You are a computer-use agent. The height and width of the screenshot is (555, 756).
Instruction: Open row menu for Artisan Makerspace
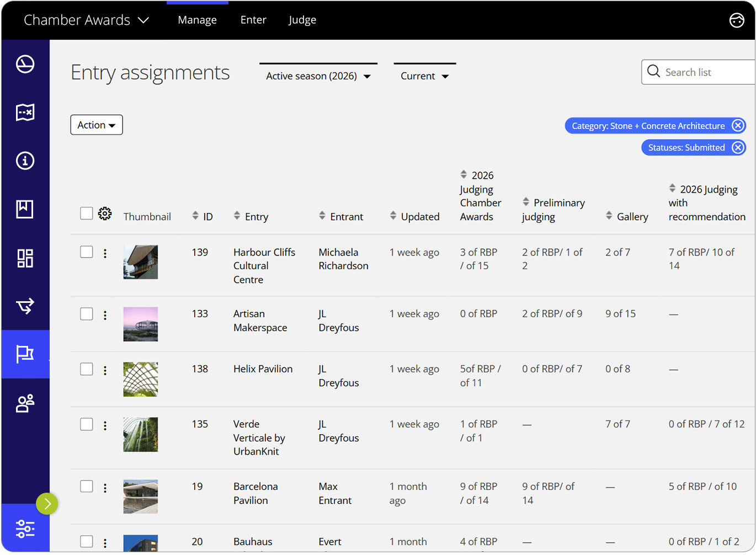(x=105, y=315)
